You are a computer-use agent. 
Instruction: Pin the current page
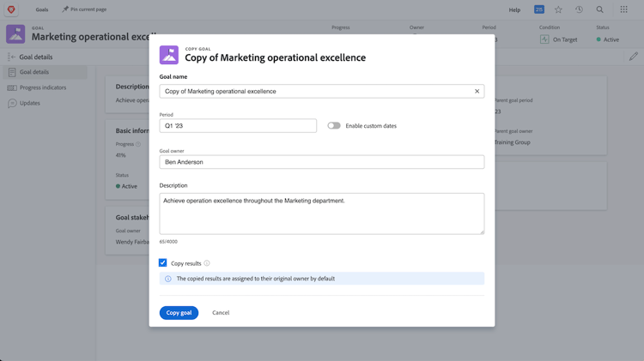click(84, 9)
